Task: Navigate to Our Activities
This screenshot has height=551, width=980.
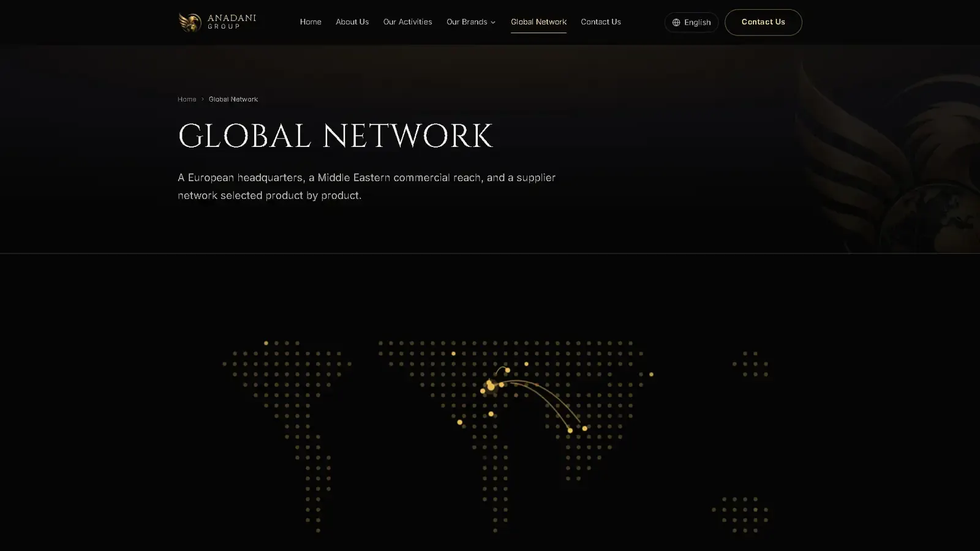Action: coord(407,22)
